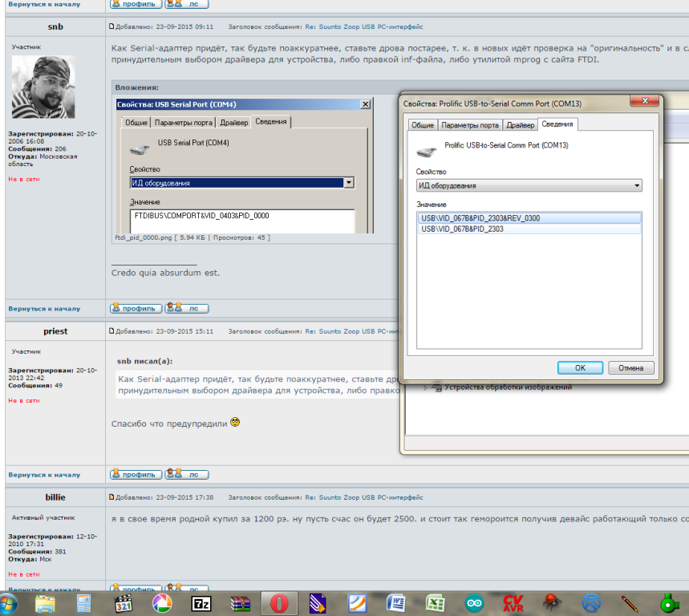Click priest's 'лс' private message button

[187, 474]
